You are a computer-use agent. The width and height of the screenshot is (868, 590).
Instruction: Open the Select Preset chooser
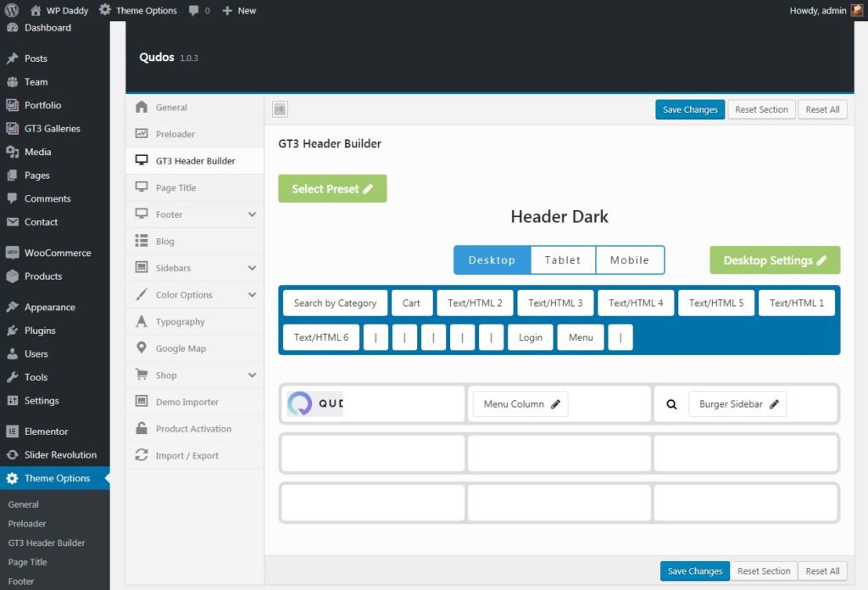tap(332, 188)
